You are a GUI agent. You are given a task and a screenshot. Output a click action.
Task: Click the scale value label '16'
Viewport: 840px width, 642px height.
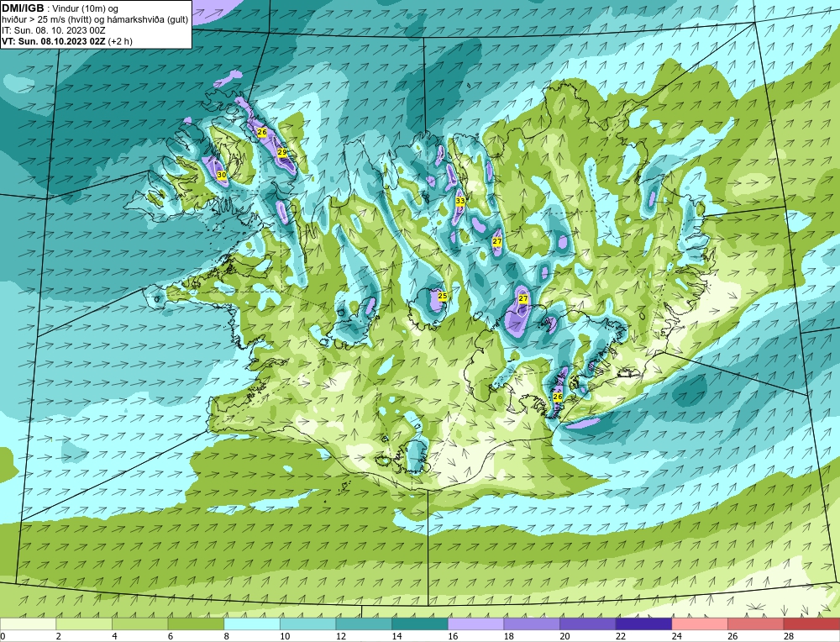point(453,637)
